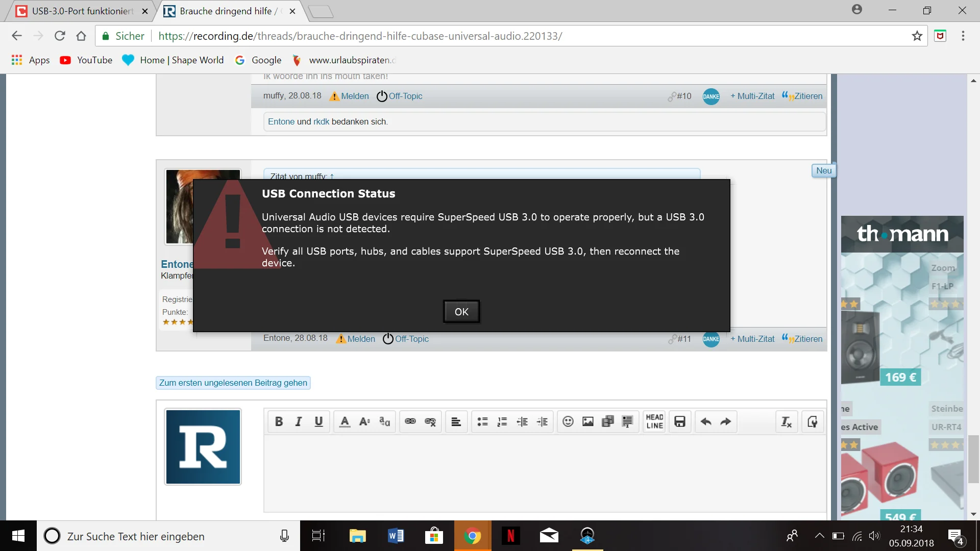Screen dimensions: 980x551
Task: Insert a link in the editor
Action: point(410,422)
